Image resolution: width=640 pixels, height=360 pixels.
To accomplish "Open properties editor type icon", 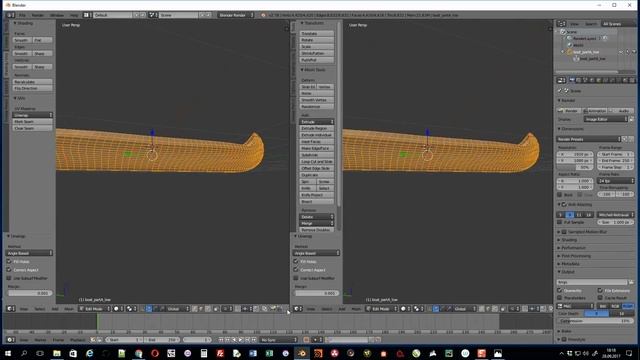I will coord(562,80).
